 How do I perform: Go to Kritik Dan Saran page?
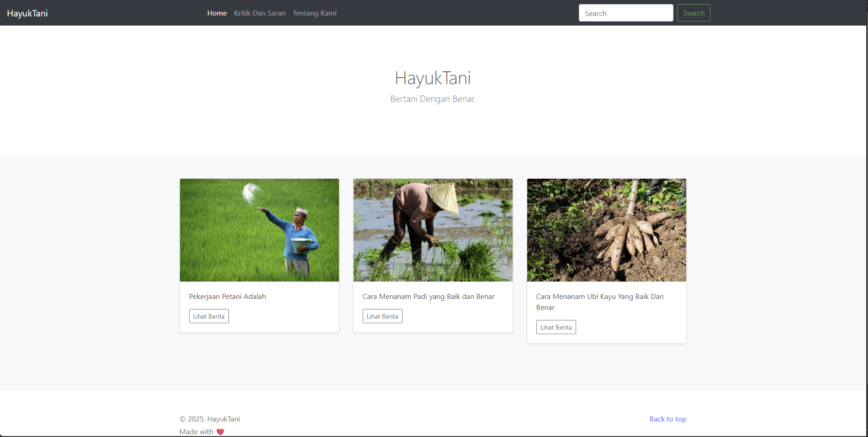pyautogui.click(x=259, y=13)
